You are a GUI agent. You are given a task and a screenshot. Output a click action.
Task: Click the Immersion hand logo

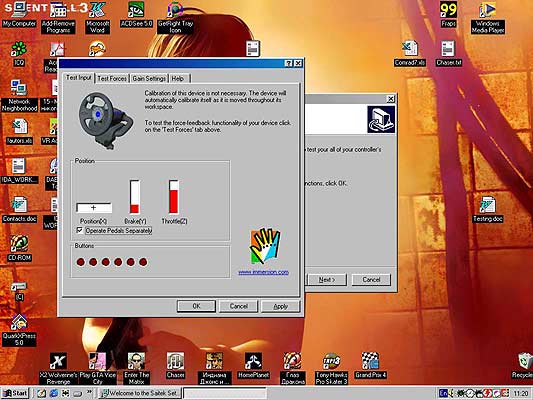[x=265, y=246]
